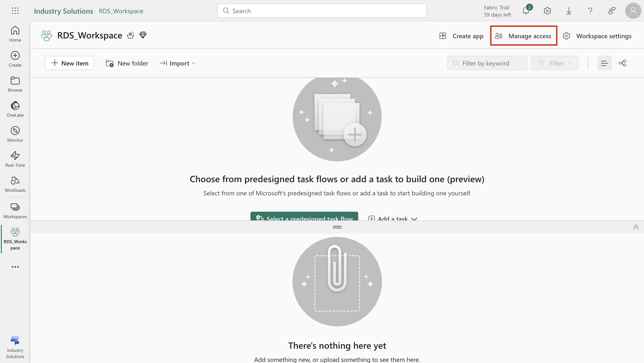644x363 pixels.
Task: Open user account avatar
Action: click(633, 11)
